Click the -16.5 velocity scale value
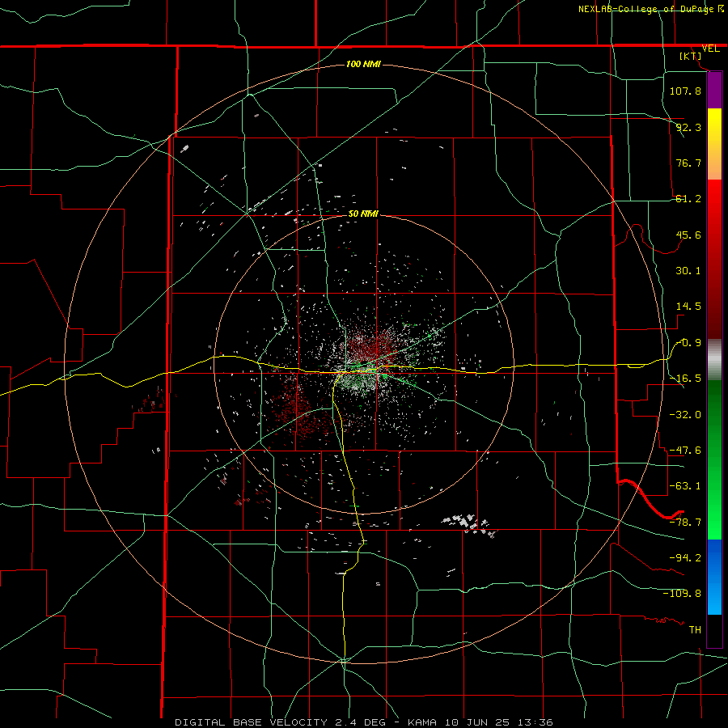The width and height of the screenshot is (728, 728). click(685, 379)
